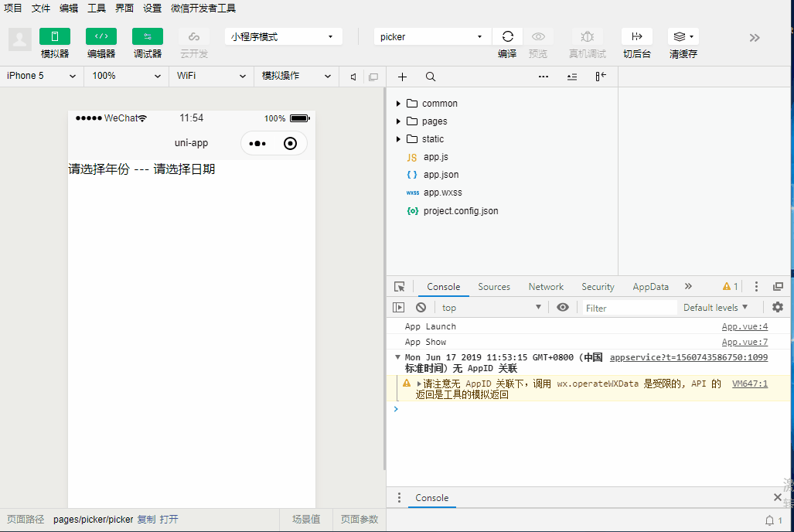Click the 编译 compile refresh icon
The width and height of the screenshot is (794, 532).
[x=507, y=36]
